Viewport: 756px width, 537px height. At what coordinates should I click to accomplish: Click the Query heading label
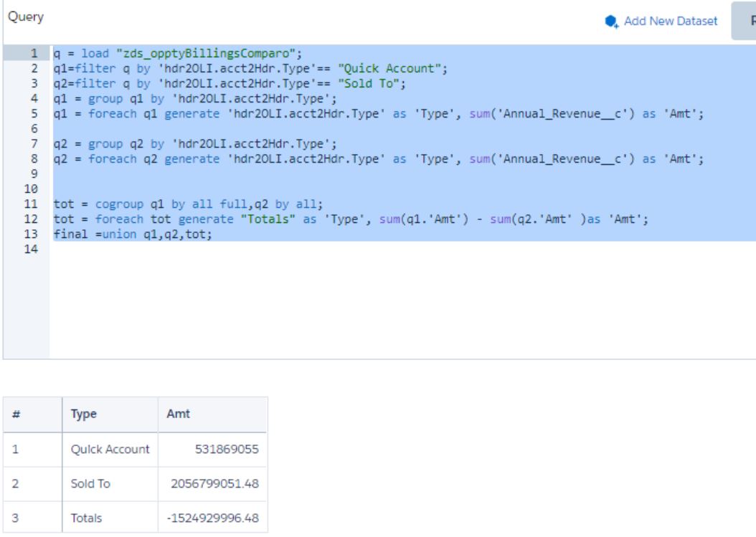[x=26, y=17]
